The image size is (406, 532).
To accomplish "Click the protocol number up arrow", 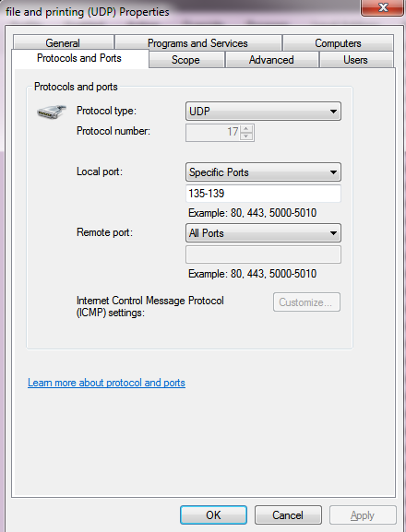I will pos(246,129).
